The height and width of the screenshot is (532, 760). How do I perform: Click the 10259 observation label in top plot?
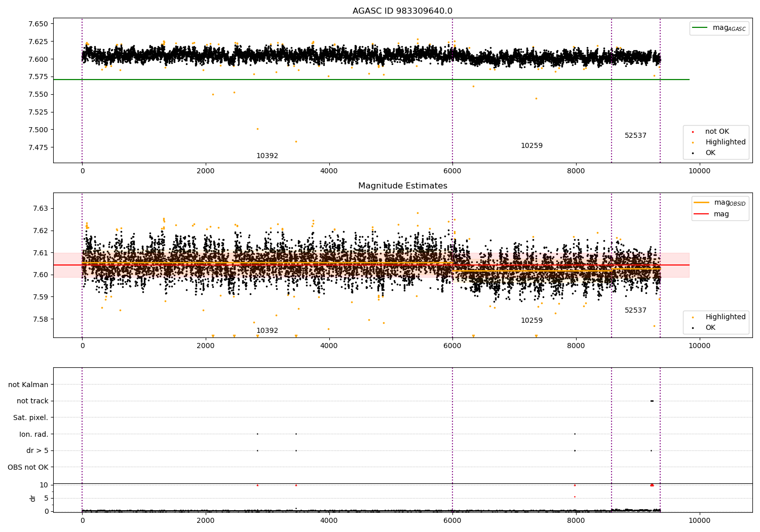pyautogui.click(x=531, y=146)
